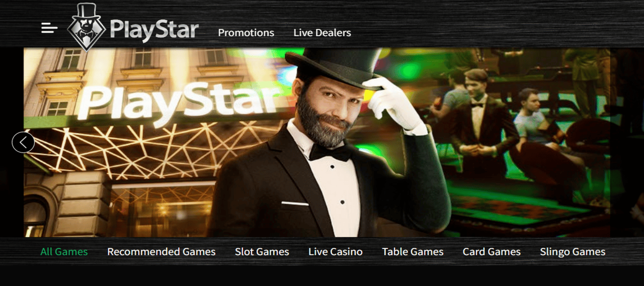Viewport: 644px width, 286px height.
Task: Click the top-hat mascot logo icon
Action: pyautogui.click(x=86, y=27)
